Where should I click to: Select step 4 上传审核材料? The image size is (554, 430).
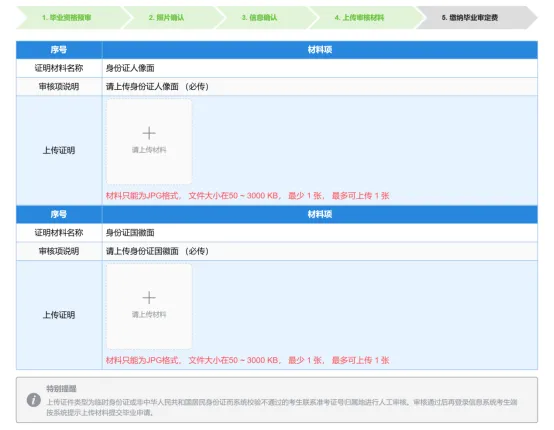359,17
